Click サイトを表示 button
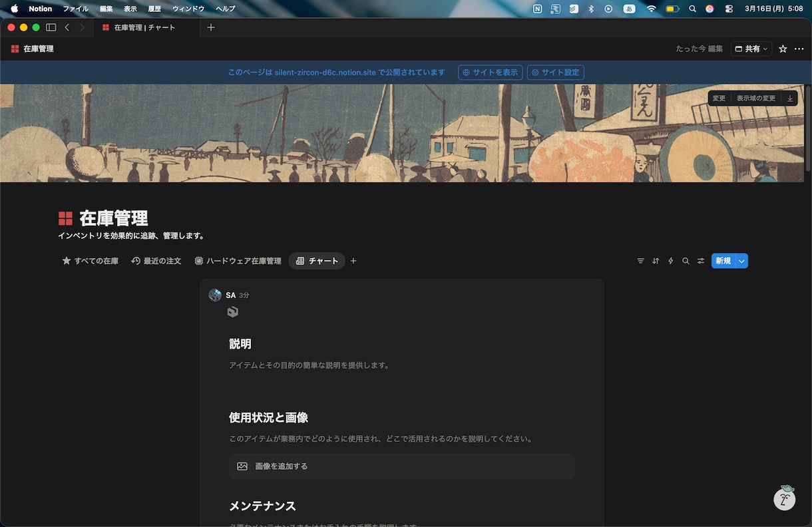The width and height of the screenshot is (812, 527). 490,73
